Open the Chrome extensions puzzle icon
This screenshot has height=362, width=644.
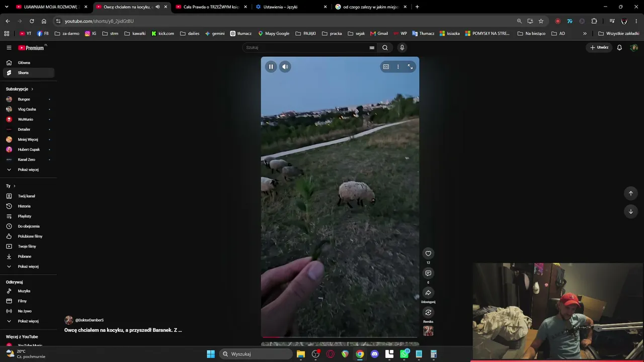click(x=594, y=21)
